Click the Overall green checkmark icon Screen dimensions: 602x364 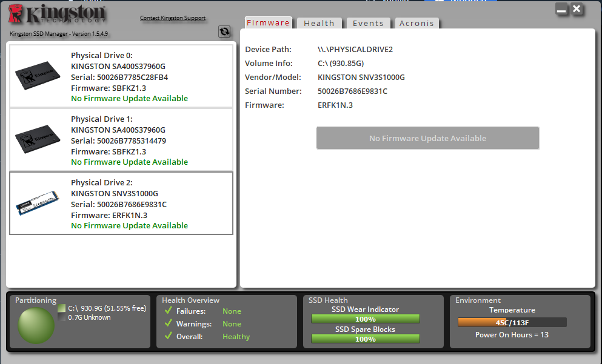pyautogui.click(x=168, y=336)
